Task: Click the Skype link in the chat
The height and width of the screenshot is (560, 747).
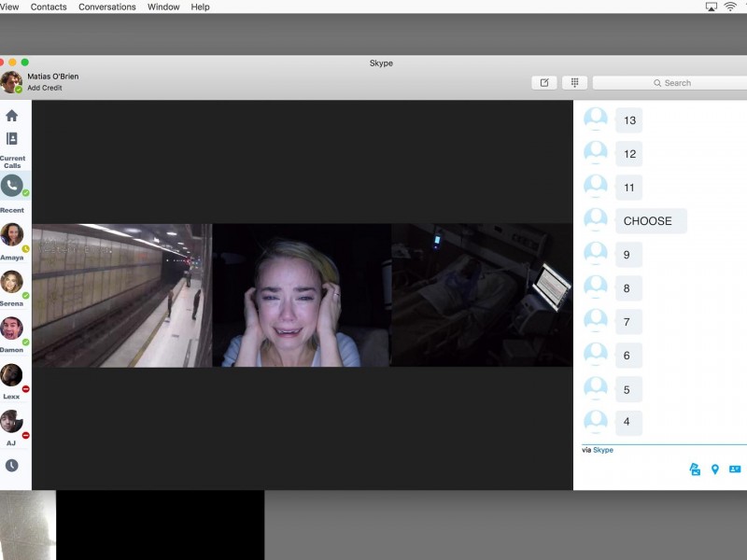Action: coord(603,450)
